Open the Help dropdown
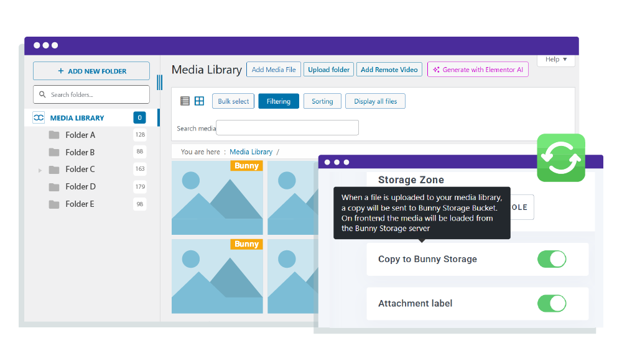This screenshot has height=364, width=622. 555,60
